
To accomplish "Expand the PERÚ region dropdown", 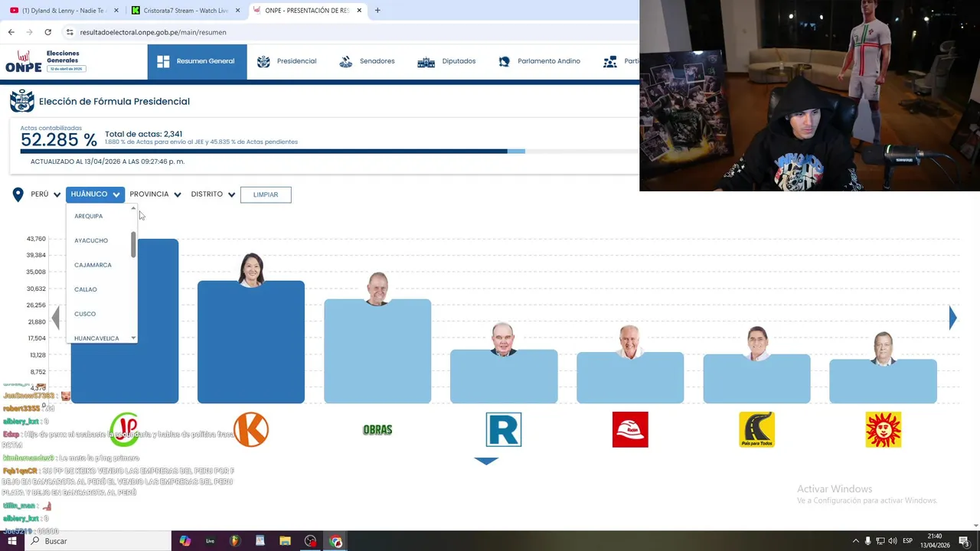I will (x=46, y=194).
